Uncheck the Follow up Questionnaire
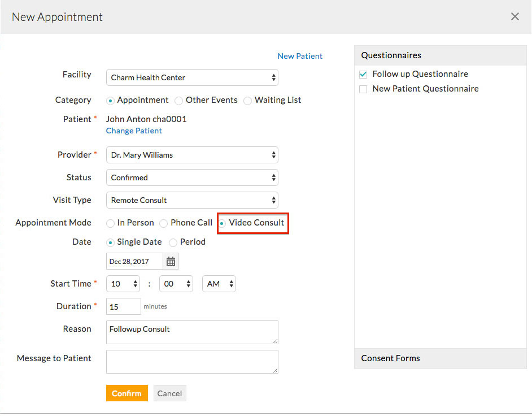The image size is (532, 416). [363, 74]
